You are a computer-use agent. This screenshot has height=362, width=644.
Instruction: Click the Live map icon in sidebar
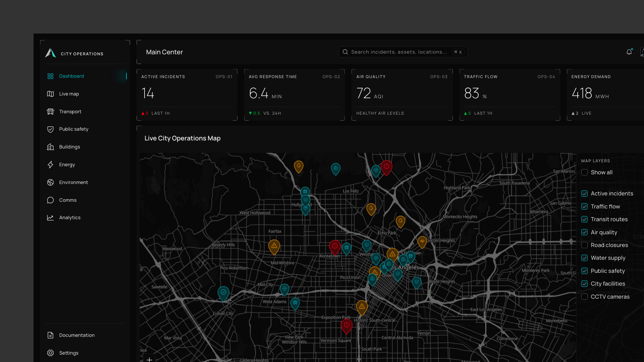[x=50, y=94]
